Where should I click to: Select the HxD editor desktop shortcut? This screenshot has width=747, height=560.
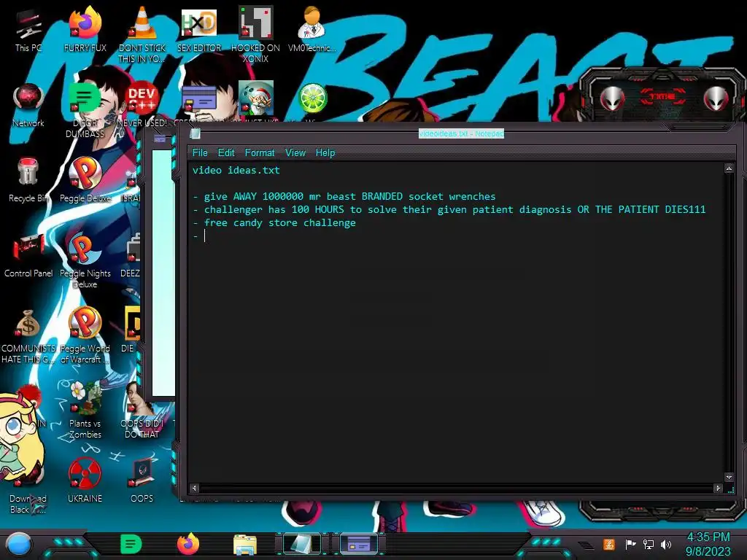point(199,30)
